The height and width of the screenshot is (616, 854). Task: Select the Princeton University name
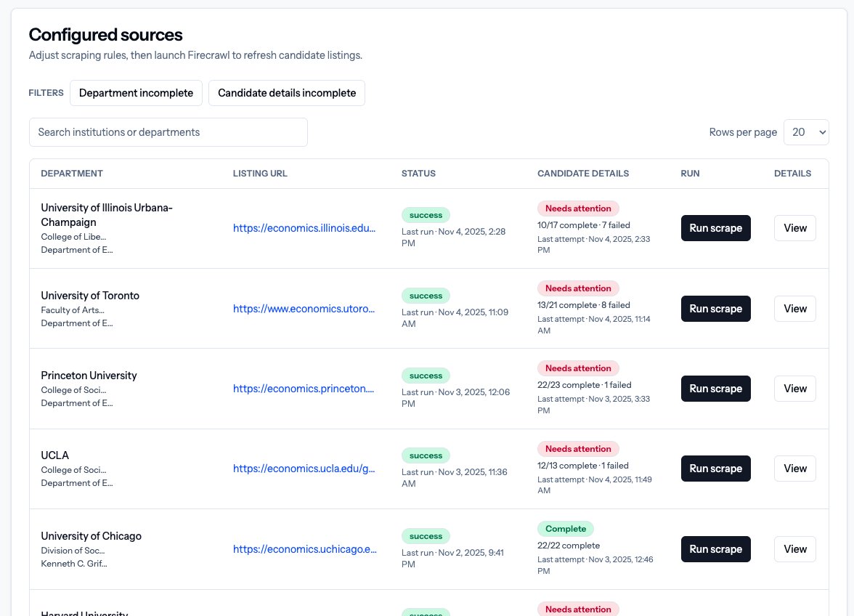(89, 376)
